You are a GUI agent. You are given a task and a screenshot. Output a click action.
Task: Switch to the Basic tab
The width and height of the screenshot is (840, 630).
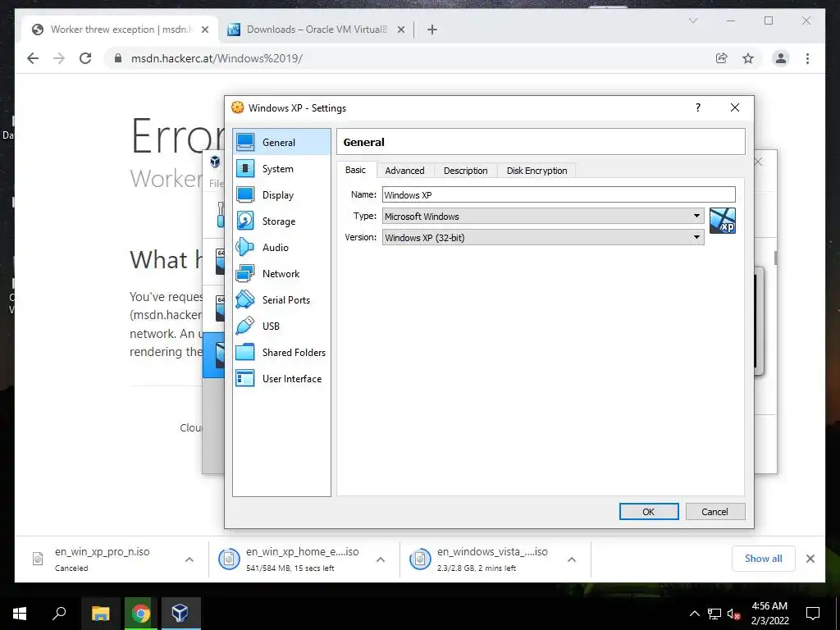pos(356,170)
